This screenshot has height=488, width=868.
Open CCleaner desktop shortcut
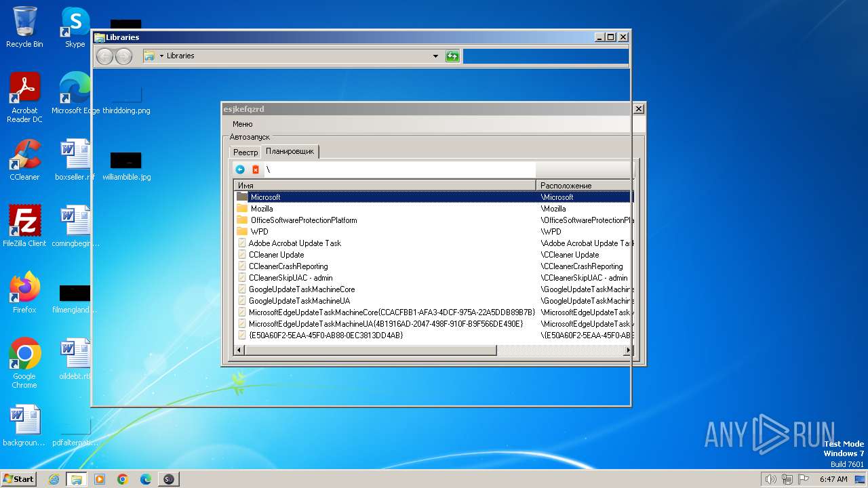click(x=24, y=160)
